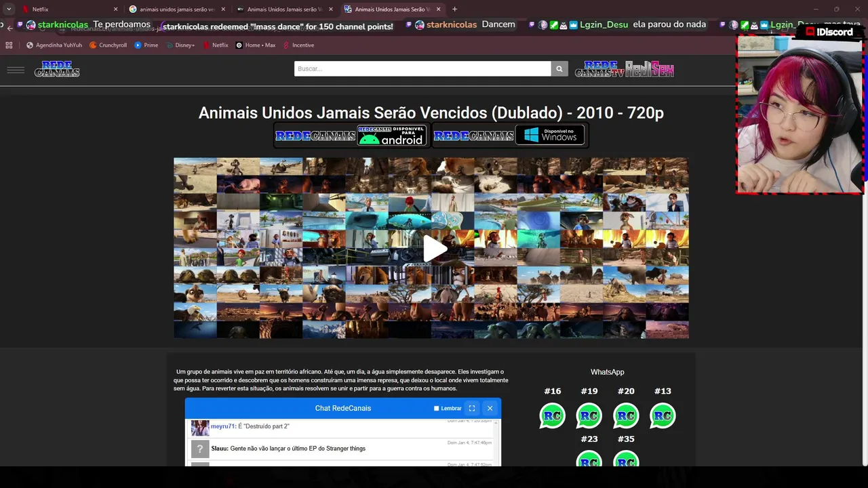
Task: Click the chat title Chat RedeCanais
Action: coord(343,408)
